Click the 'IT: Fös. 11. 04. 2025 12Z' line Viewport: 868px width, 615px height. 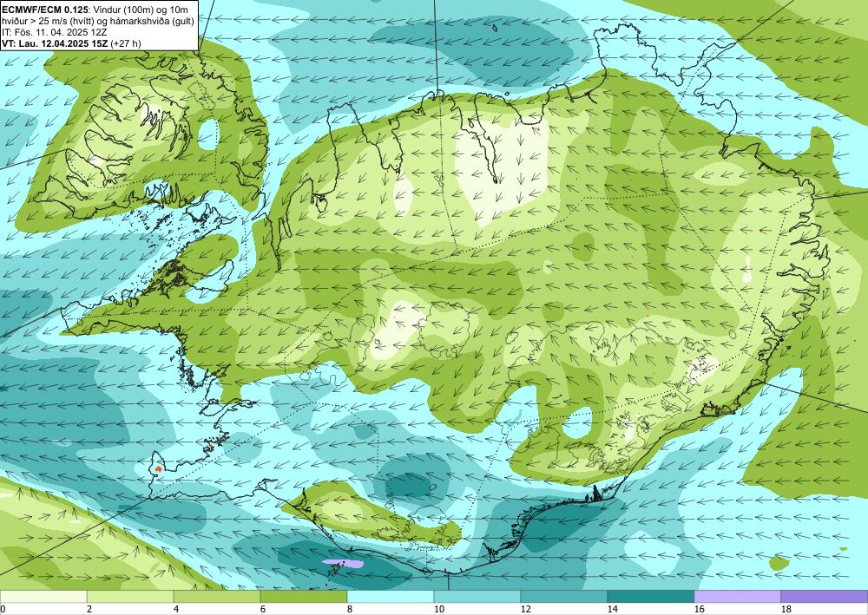pyautogui.click(x=54, y=32)
